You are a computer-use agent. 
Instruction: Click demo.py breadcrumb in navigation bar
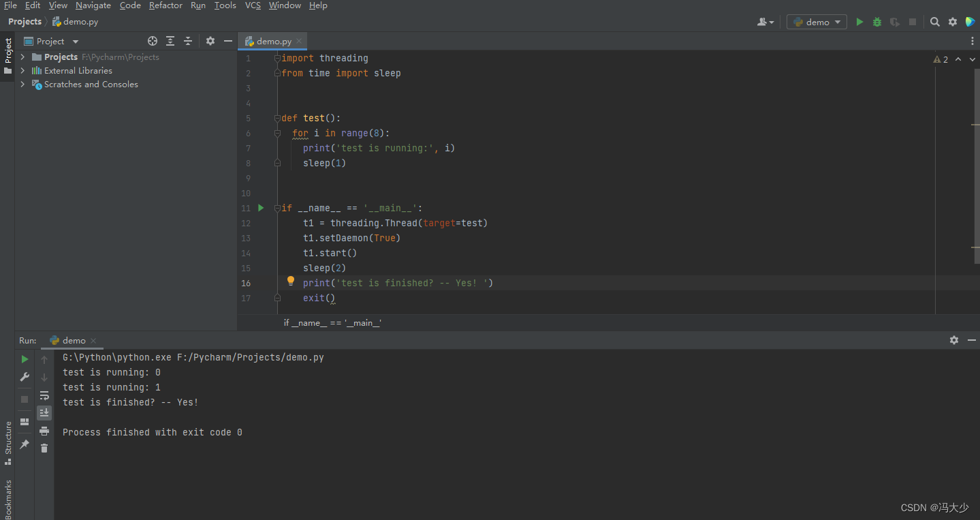point(76,22)
